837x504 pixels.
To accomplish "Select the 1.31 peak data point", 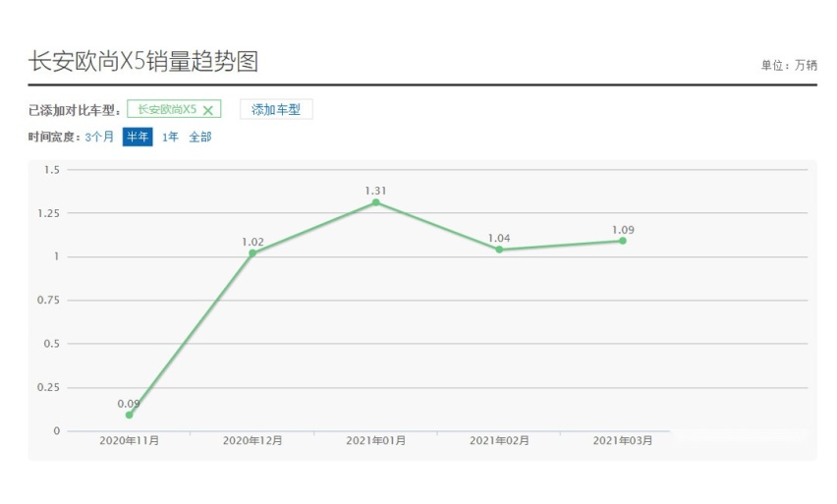I will (x=376, y=202).
